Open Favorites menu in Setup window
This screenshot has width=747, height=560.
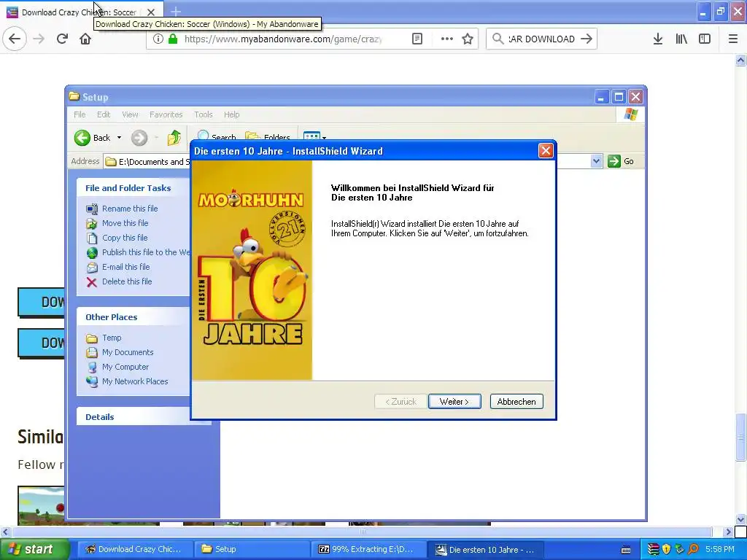coord(166,114)
